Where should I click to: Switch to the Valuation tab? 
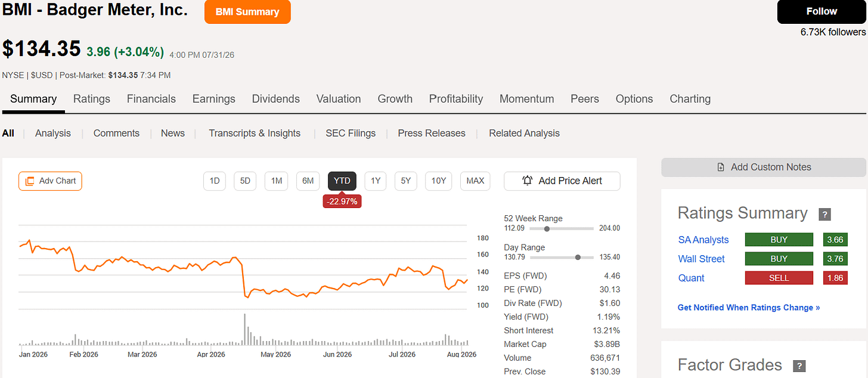click(x=339, y=99)
